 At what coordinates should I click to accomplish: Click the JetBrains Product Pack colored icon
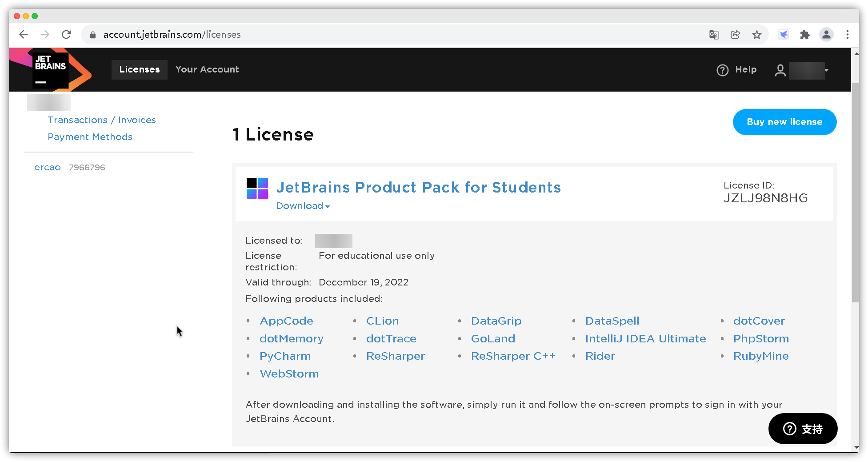pyautogui.click(x=257, y=188)
